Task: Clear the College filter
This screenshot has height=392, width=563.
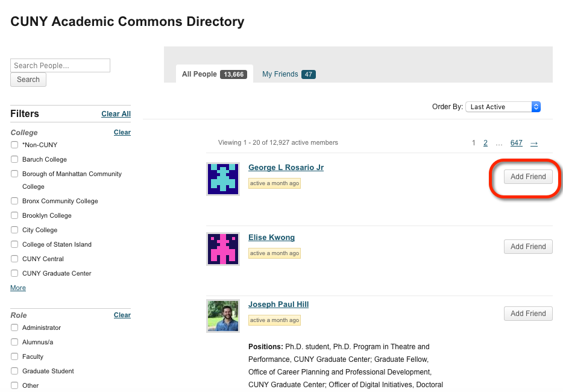Action: pos(122,132)
